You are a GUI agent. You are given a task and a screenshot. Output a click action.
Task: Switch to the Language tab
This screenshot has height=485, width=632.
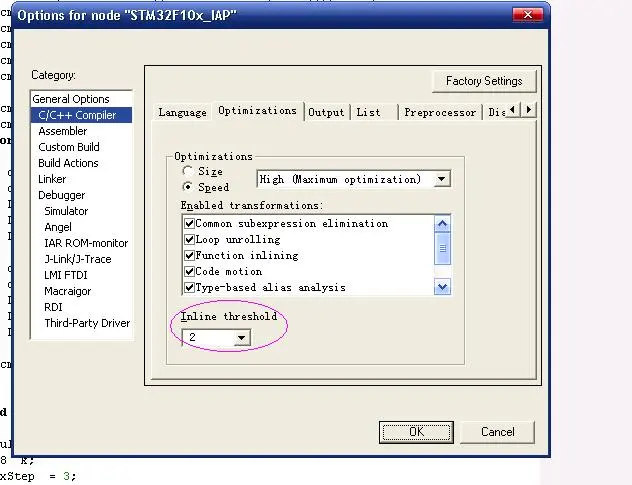[182, 112]
